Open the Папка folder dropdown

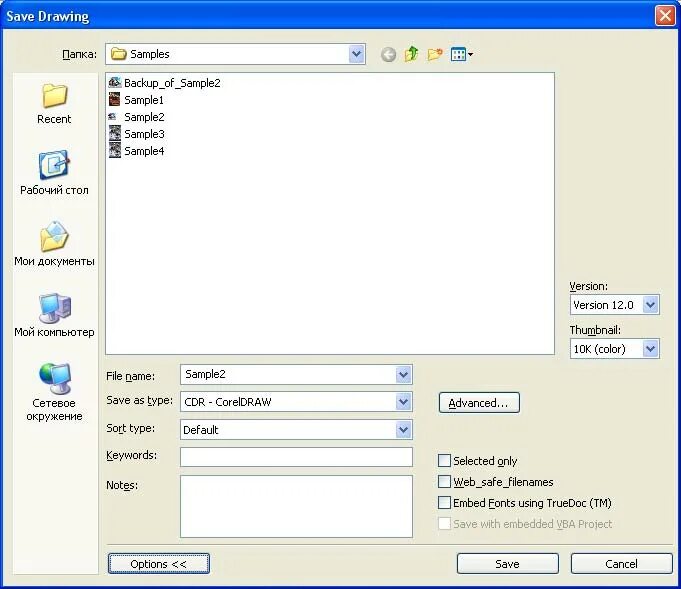pos(356,54)
